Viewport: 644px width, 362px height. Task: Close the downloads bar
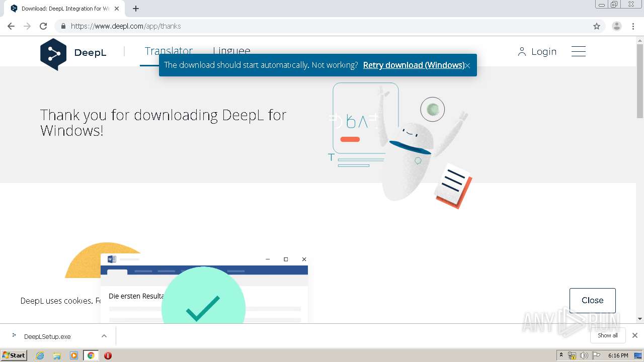tap(635, 335)
